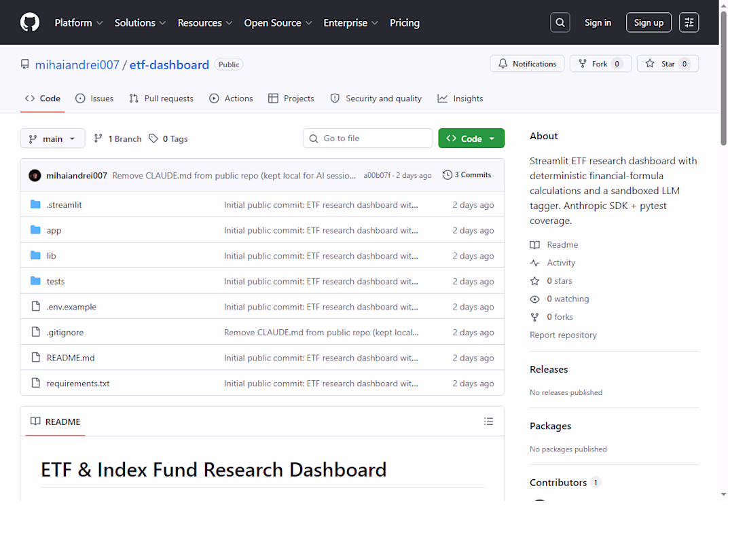
Task: Click the Sign up button
Action: (x=649, y=22)
